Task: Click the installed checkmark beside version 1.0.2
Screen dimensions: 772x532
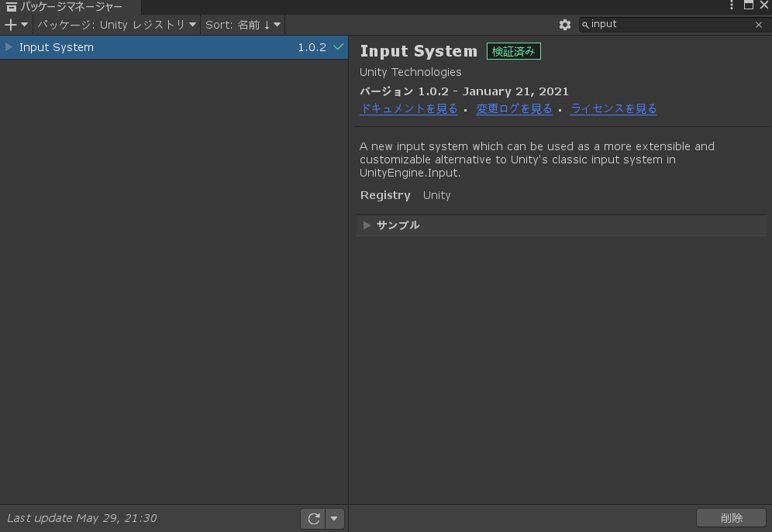Action: coord(338,47)
